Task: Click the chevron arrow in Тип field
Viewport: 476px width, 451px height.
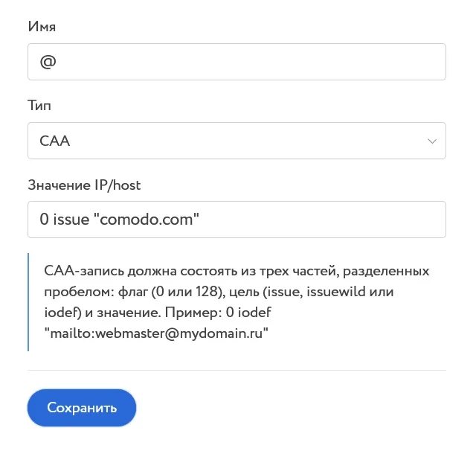Action: click(431, 141)
